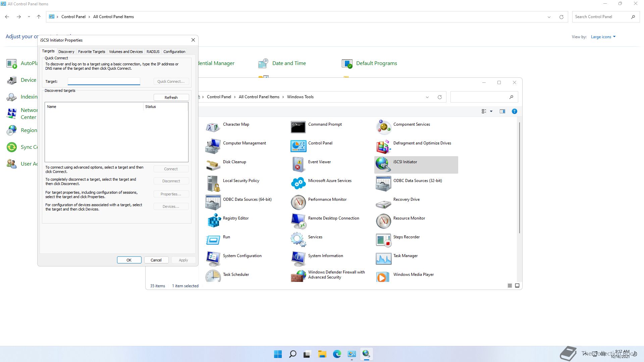Open Control Panel icon in Windows Tools
The height and width of the screenshot is (362, 644).
pyautogui.click(x=298, y=146)
